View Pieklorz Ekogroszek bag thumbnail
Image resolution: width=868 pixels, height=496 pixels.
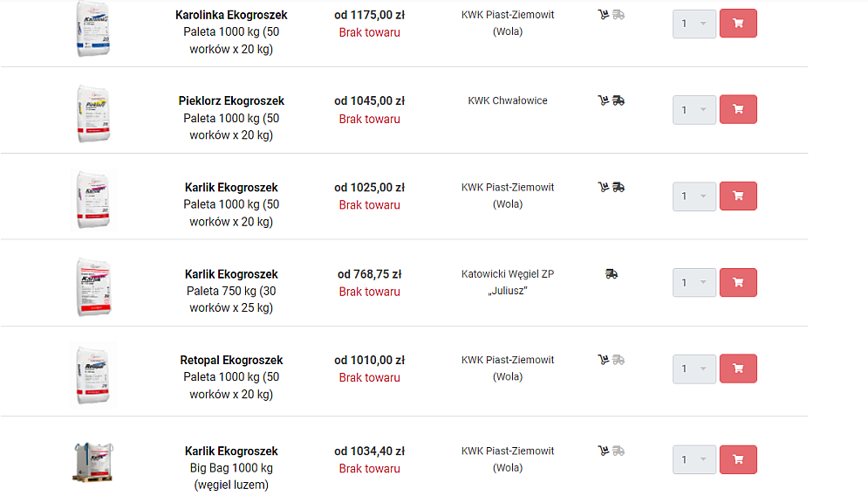[93, 114]
